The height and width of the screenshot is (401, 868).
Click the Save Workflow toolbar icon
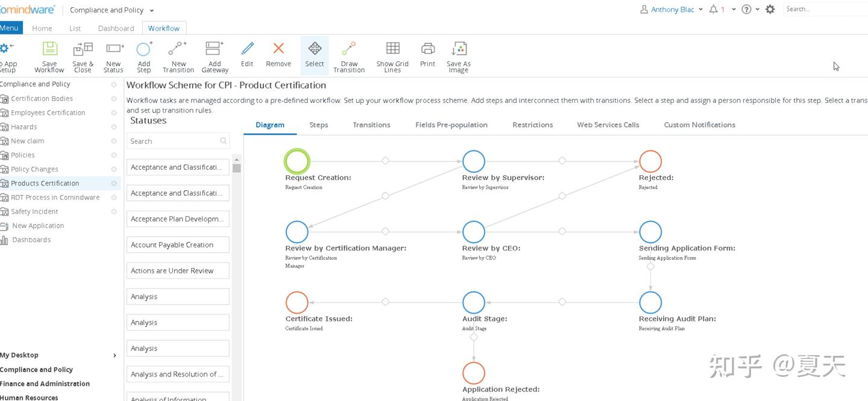[49, 49]
